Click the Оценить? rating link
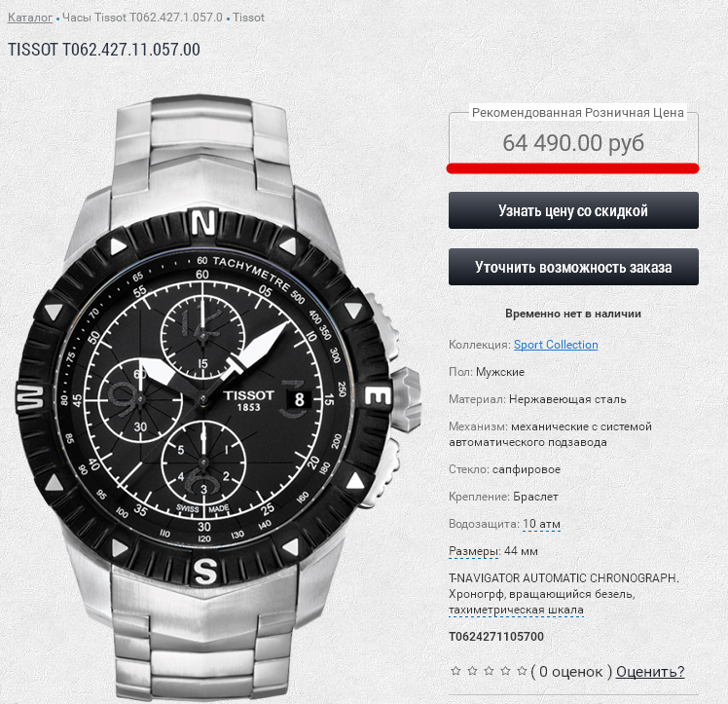 (650, 672)
